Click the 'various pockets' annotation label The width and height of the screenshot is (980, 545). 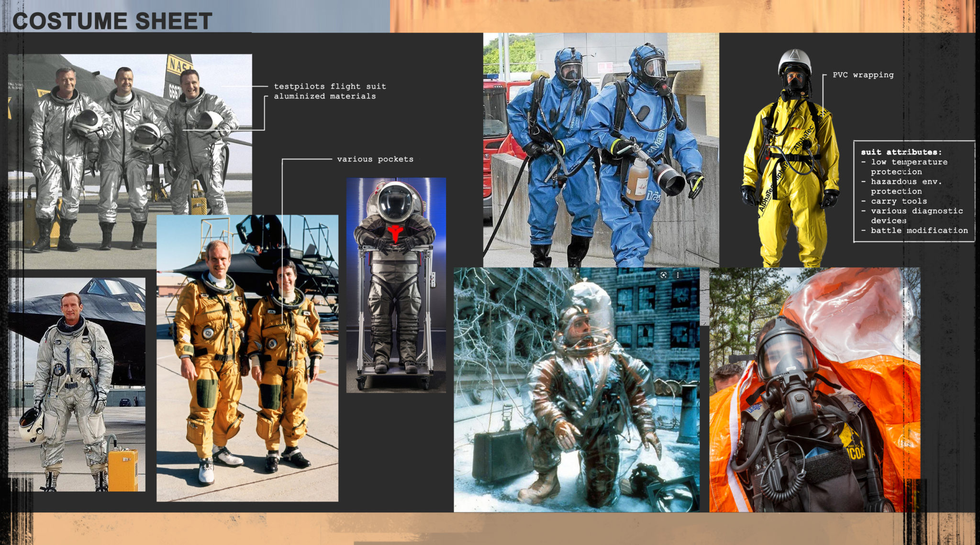(375, 159)
